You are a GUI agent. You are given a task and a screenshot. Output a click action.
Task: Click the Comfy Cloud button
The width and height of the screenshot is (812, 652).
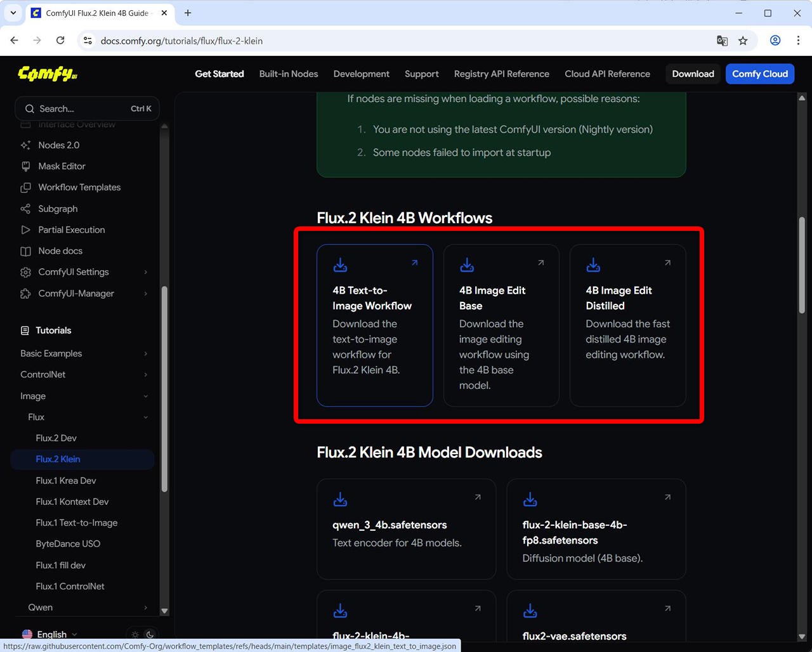(x=759, y=74)
